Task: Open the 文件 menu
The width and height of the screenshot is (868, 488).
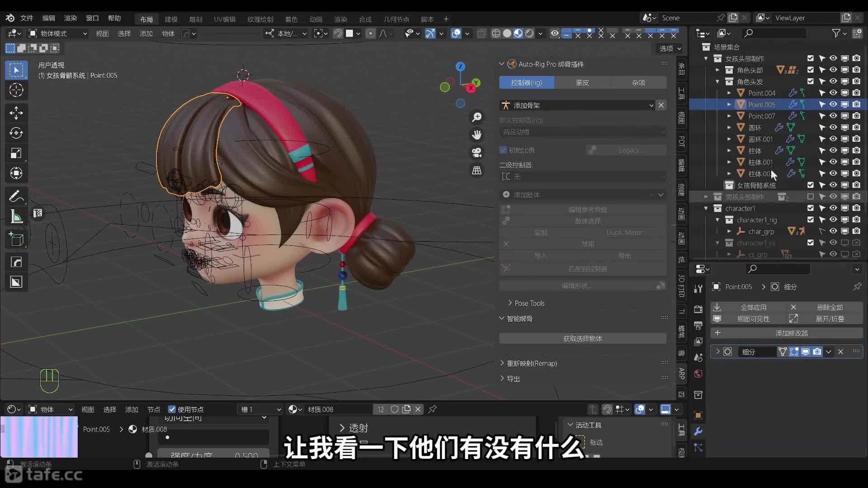Action: point(27,18)
